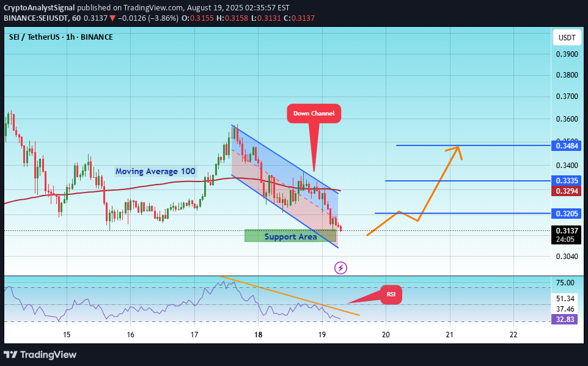Click the red RSI callout
Viewport: 588px width, 366px height.
391,295
